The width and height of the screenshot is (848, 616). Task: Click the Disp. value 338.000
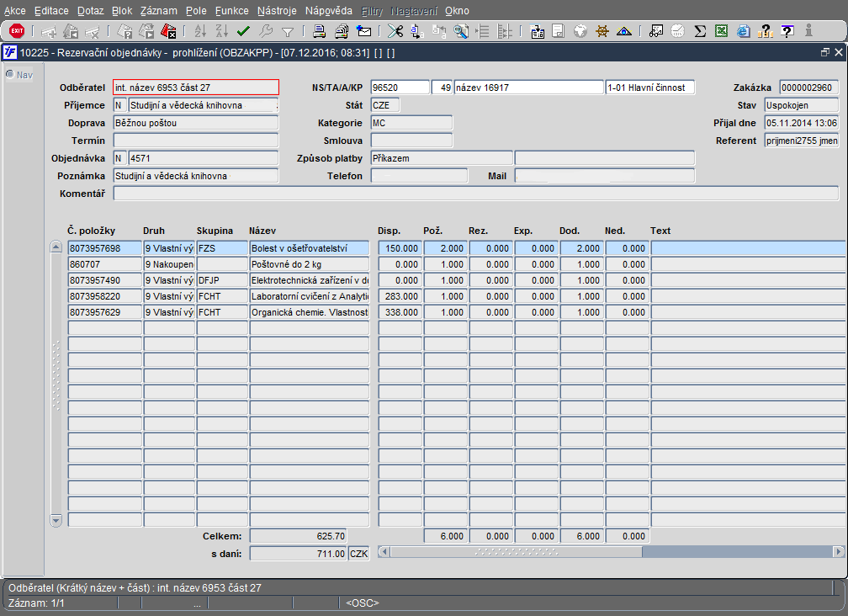(400, 312)
